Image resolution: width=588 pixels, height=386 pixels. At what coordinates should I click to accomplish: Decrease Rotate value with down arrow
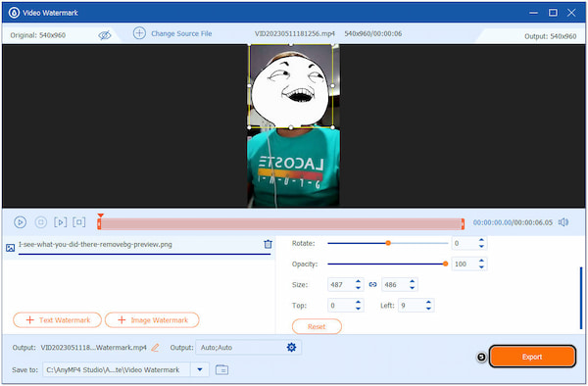pos(481,247)
